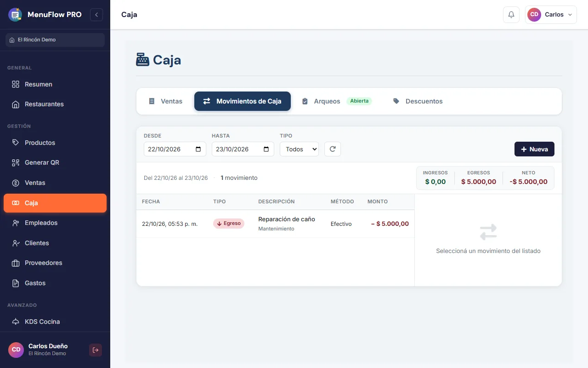Select the Caja item in sidebar
This screenshot has width=588, height=368.
[x=55, y=203]
